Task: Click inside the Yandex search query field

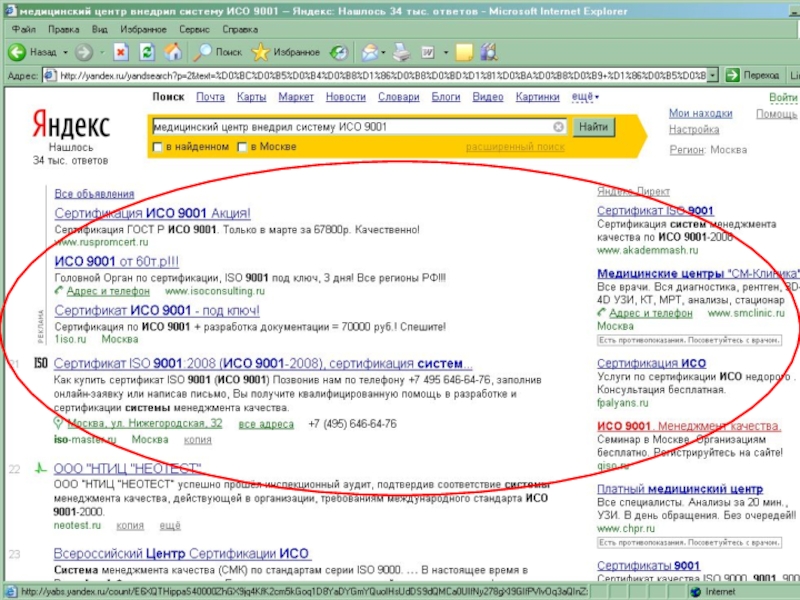Action: (x=350, y=127)
